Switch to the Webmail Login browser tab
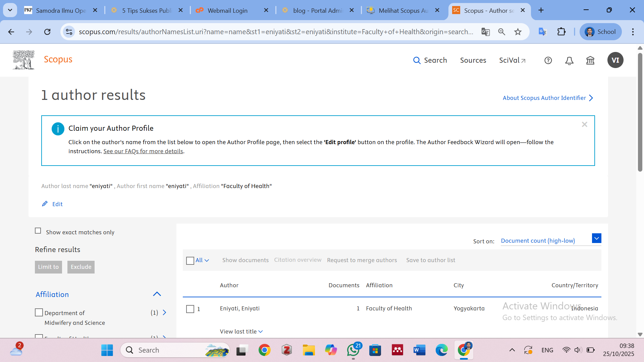 227,10
